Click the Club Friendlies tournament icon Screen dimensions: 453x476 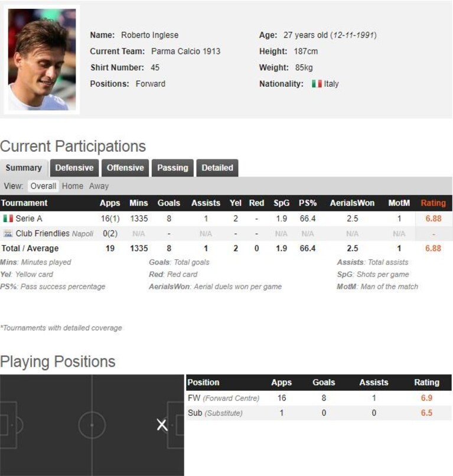pos(8,233)
